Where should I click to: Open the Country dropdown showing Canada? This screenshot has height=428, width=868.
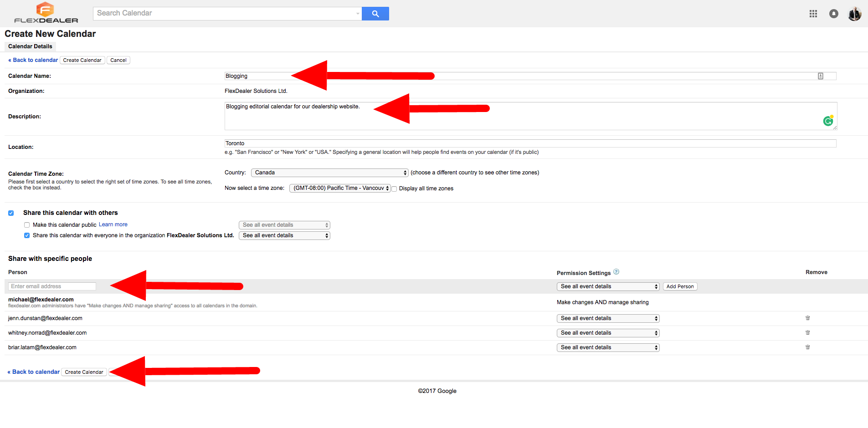[329, 173]
